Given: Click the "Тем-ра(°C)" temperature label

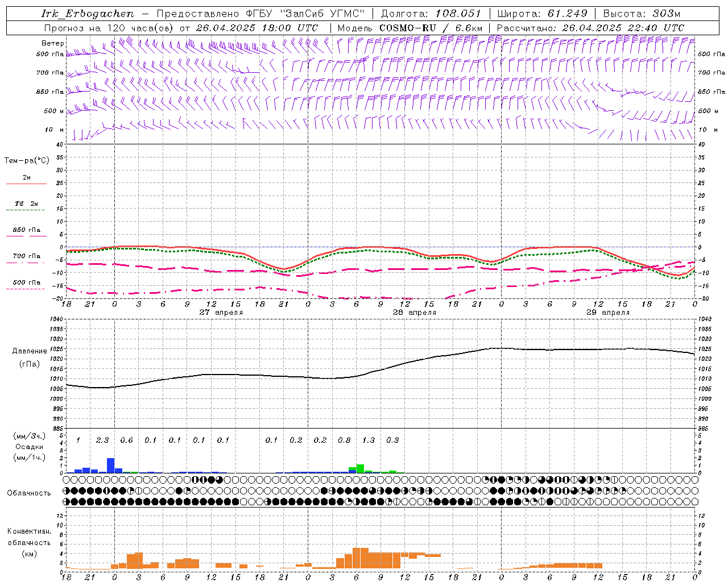Looking at the screenshot, I should pos(27,161).
